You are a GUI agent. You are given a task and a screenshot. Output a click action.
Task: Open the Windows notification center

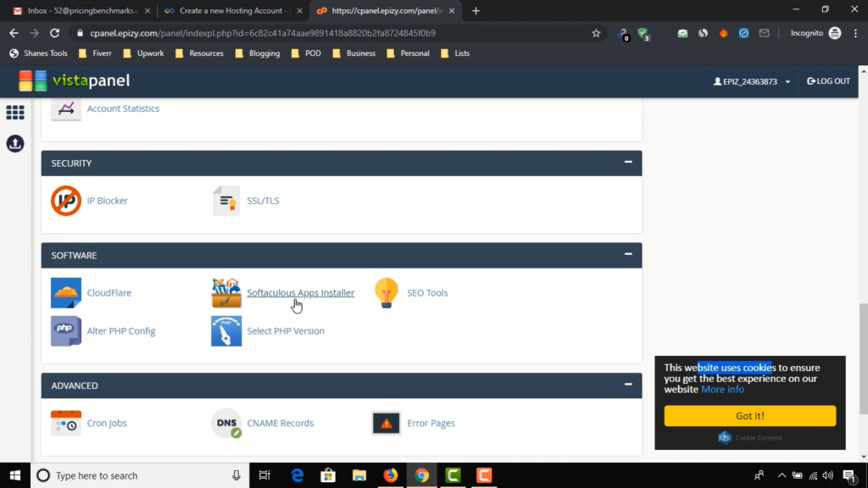[x=849, y=475]
